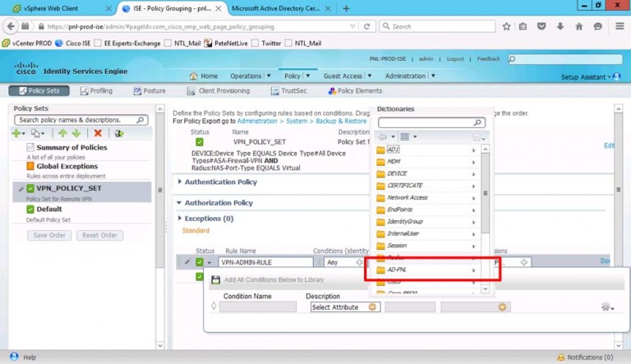Viewport: 631px width, 364px height.
Task: Switch to the Profiling tab
Action: [x=97, y=90]
